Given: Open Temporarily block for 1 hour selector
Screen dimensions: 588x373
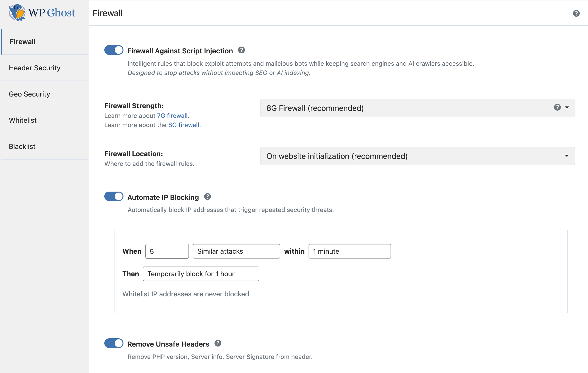Looking at the screenshot, I should (x=201, y=274).
